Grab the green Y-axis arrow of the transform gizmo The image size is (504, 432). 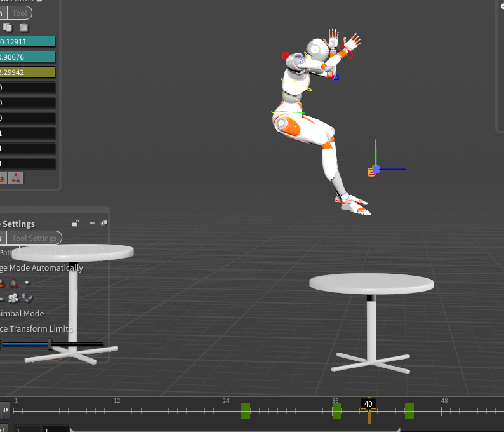point(375,153)
